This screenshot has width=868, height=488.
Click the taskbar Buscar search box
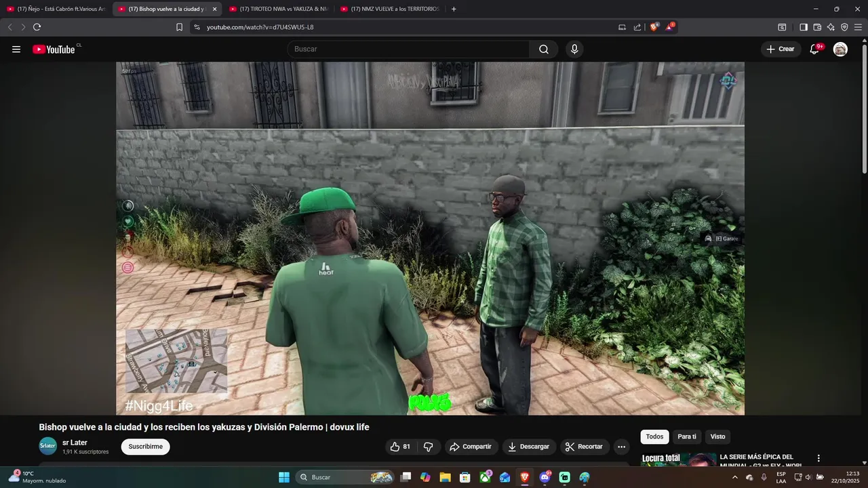(346, 477)
